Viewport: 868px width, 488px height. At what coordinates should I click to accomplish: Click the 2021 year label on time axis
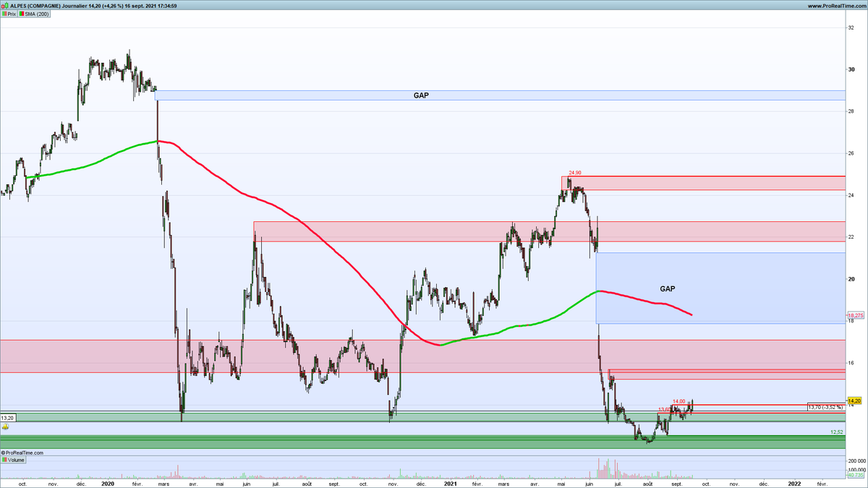[x=451, y=483]
